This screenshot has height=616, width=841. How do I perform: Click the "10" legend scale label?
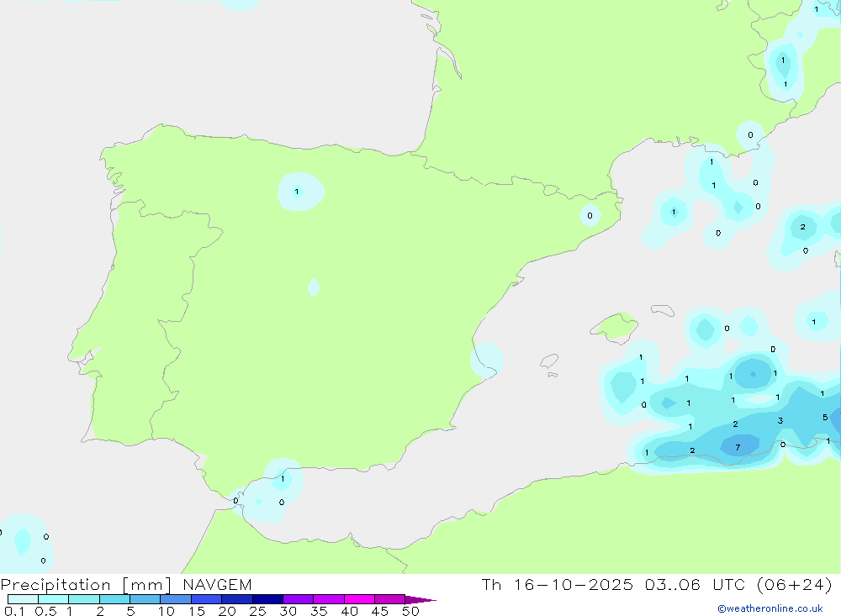tap(167, 611)
